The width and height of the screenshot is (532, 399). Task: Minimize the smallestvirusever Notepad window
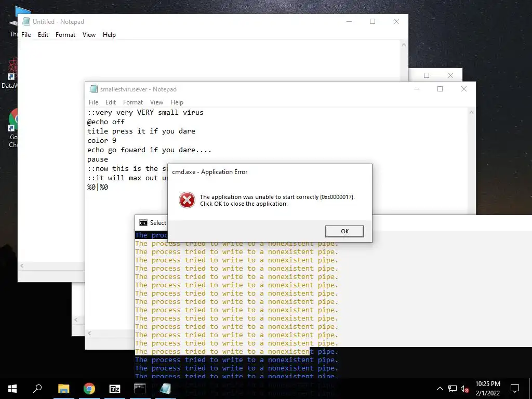click(x=417, y=89)
